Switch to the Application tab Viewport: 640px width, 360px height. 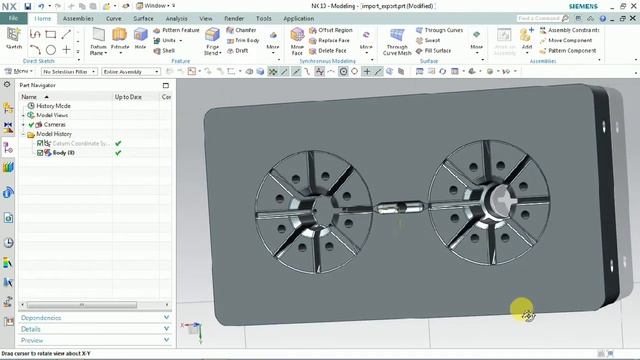(x=299, y=19)
